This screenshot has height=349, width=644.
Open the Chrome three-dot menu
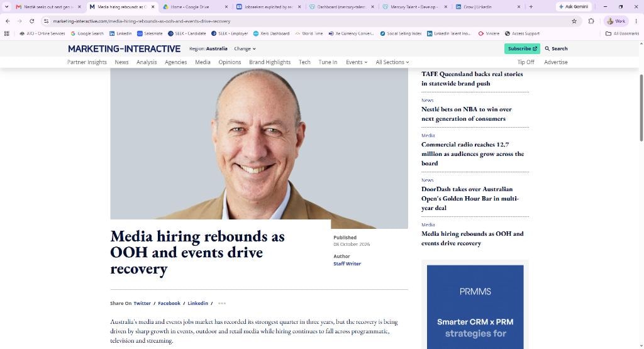coord(636,21)
